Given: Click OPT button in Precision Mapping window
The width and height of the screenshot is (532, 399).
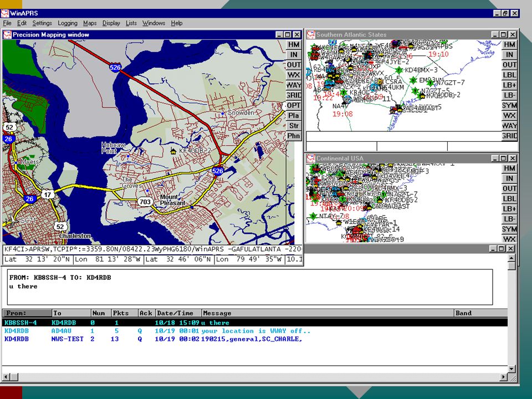Looking at the screenshot, I should pyautogui.click(x=294, y=106).
